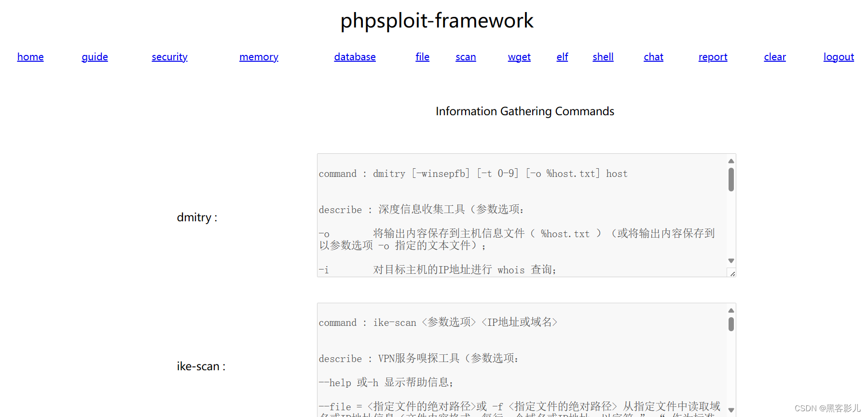Click the '--help 或-h 显示帮助信息' line
The height and width of the screenshot is (417, 868).
pos(386,382)
